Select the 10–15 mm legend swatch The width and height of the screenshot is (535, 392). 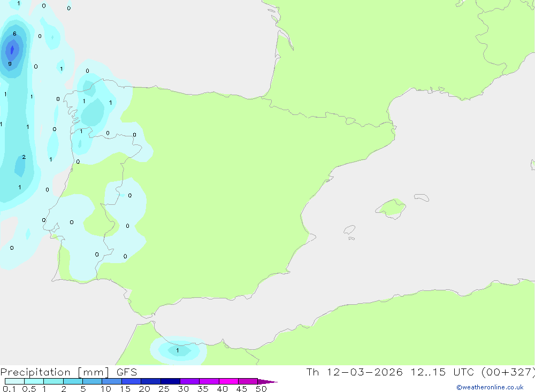[112, 381]
